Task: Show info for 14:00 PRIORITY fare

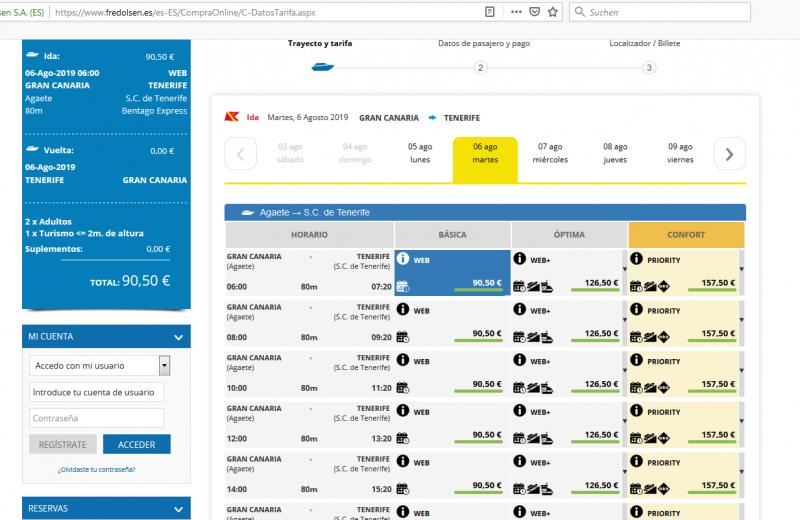Action: point(636,461)
